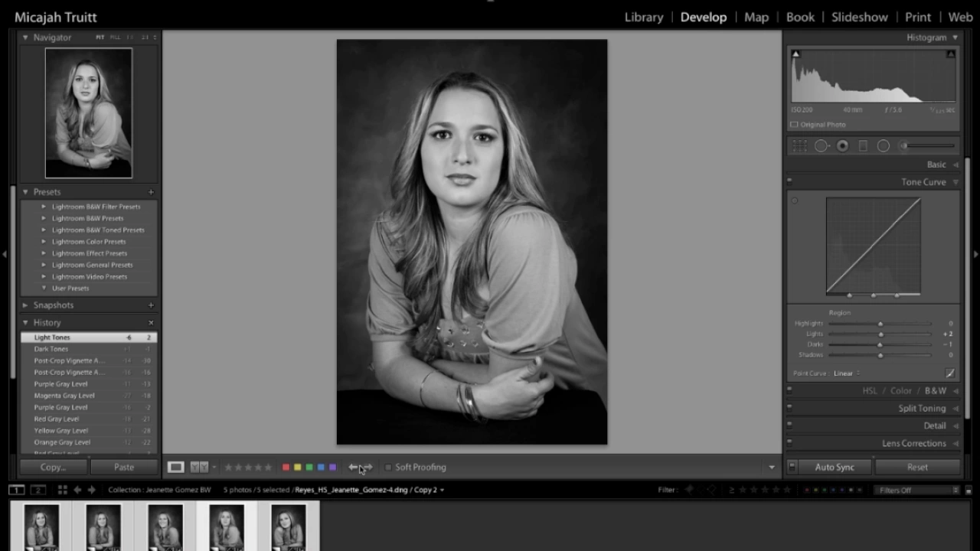This screenshot has width=980, height=551.
Task: Toggle histogram highlight clipping indicator
Action: pos(950,54)
